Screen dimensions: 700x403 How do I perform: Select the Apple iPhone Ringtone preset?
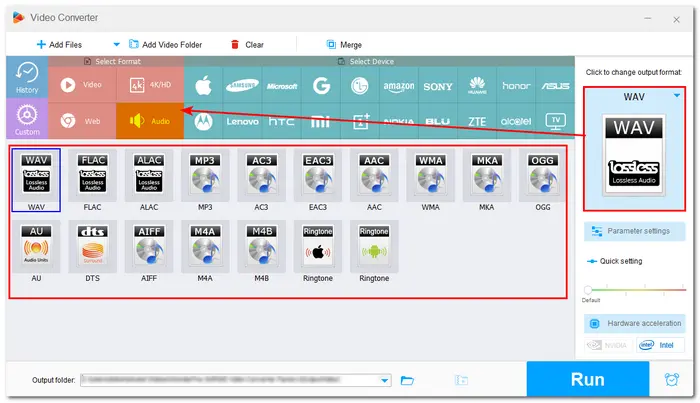tap(317, 250)
